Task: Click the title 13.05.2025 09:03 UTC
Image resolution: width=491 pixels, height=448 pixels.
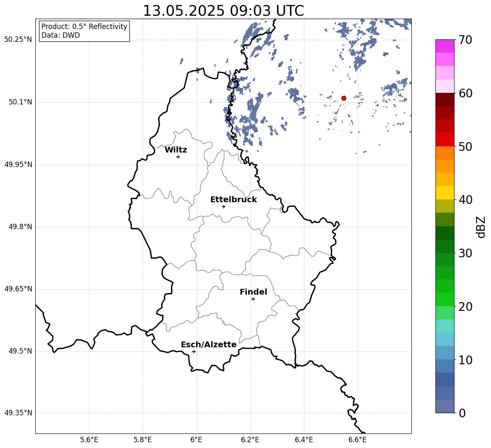Action: click(x=223, y=11)
